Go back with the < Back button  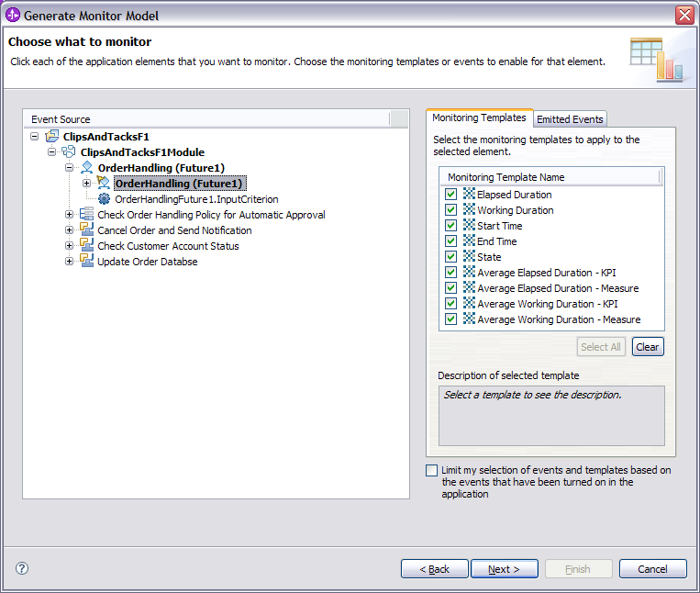[434, 569]
